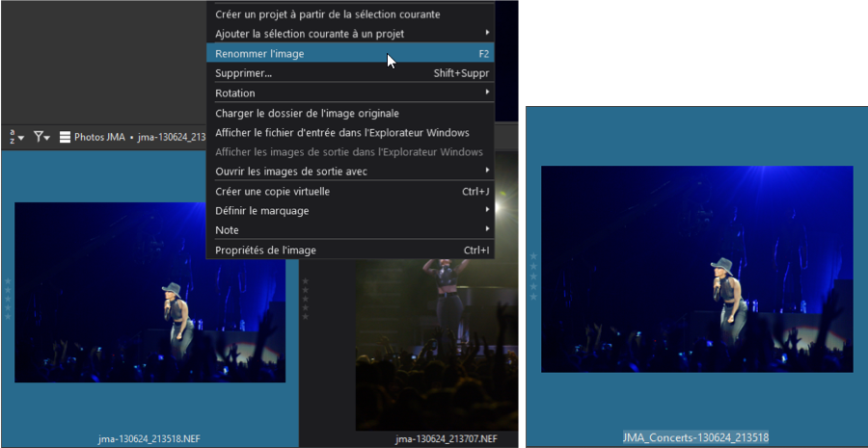Screen dimensions: 868x448
Task: Expand the 'Définir le marquage' submenu
Action: click(x=350, y=211)
